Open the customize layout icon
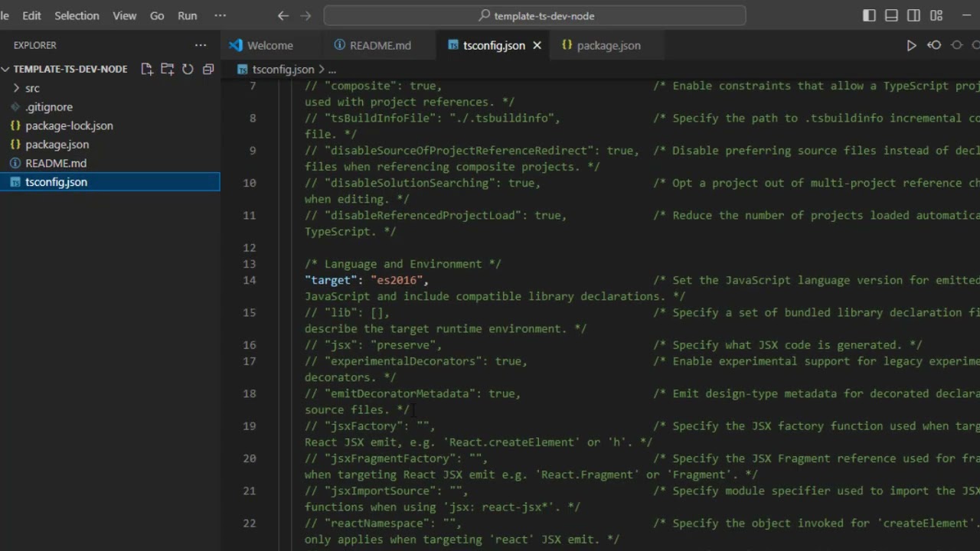980x551 pixels. 936,15
